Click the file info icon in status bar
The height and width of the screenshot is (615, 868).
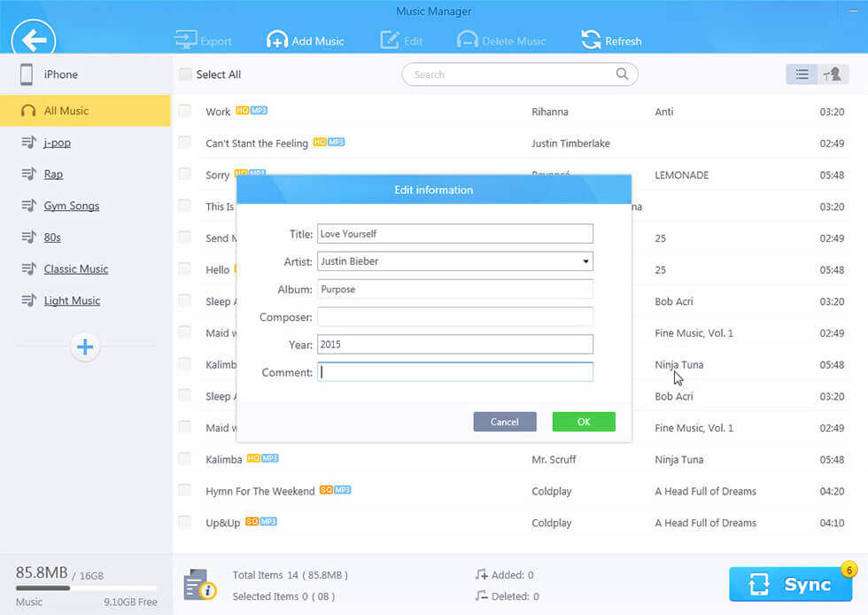[200, 585]
